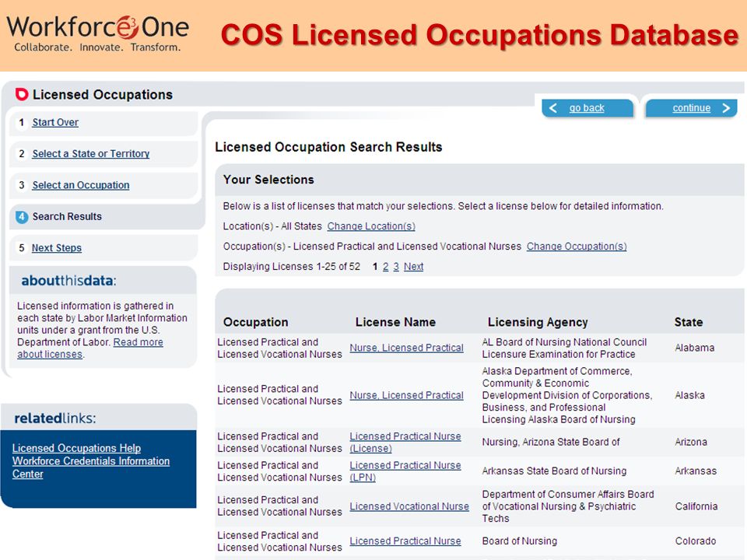Click Alabama row Occupation cell
Viewport: 747px width, 560px height.
coord(279,348)
